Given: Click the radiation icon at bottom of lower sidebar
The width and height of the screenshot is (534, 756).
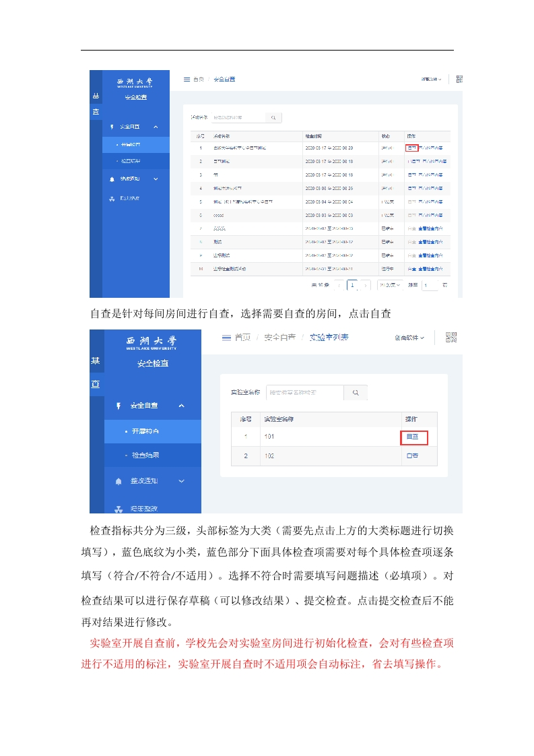Looking at the screenshot, I should (119, 509).
